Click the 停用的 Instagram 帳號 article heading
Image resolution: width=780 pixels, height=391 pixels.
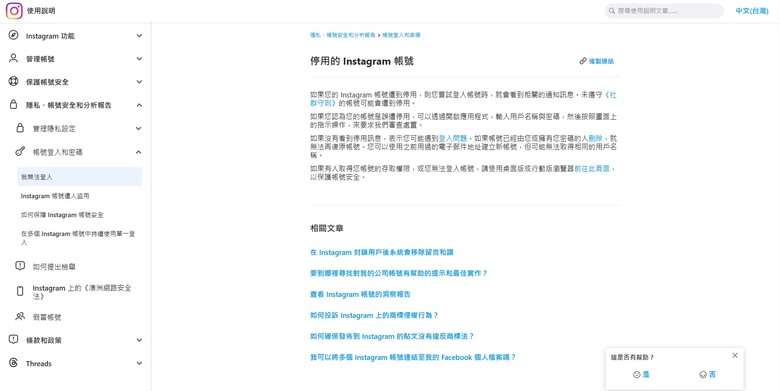362,61
